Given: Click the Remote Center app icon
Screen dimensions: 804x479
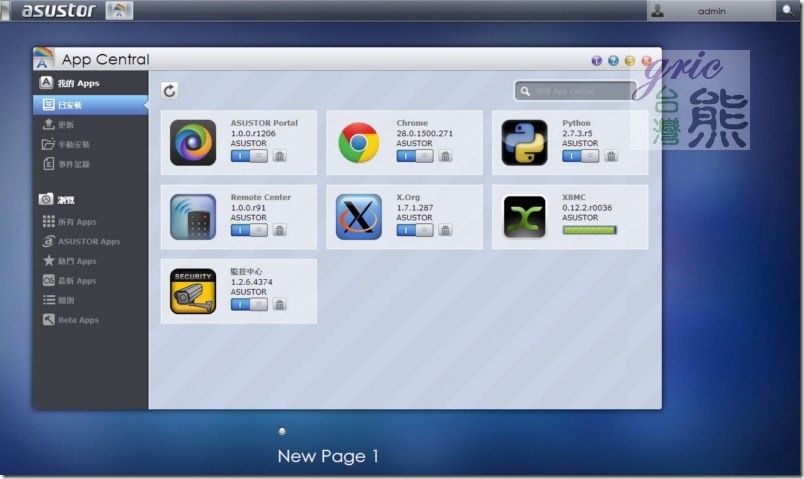Looking at the screenshot, I should [x=193, y=217].
